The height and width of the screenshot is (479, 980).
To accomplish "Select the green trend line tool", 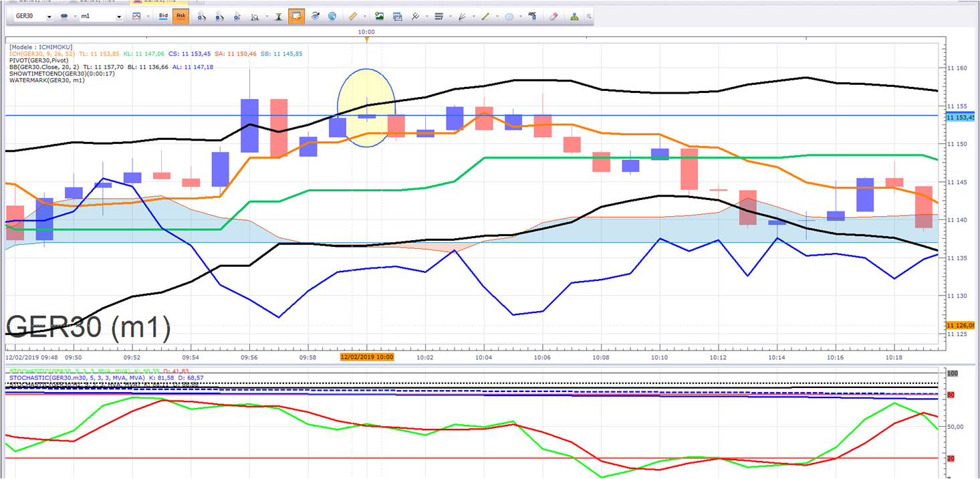I will [485, 16].
